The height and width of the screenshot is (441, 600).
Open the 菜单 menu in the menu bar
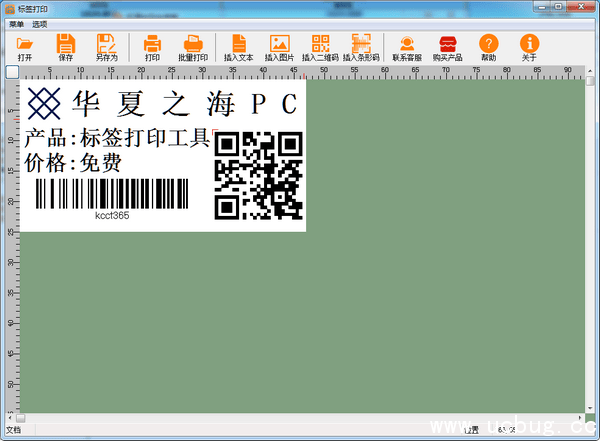(x=16, y=24)
